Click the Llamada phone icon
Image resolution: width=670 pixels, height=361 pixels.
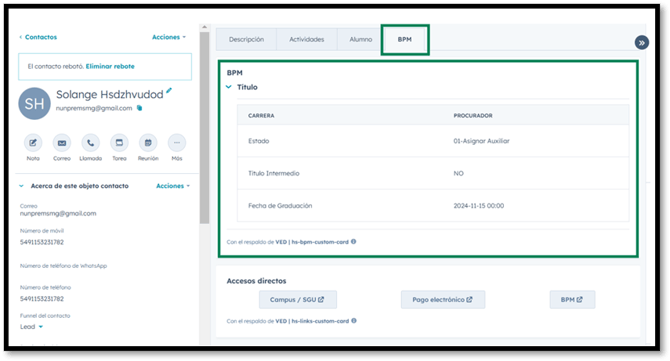point(91,143)
